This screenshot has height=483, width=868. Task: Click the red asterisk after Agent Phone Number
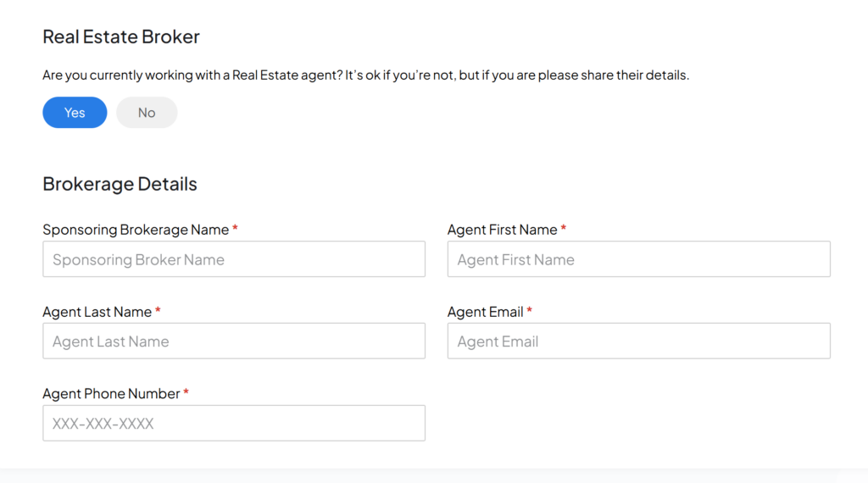[x=186, y=391]
